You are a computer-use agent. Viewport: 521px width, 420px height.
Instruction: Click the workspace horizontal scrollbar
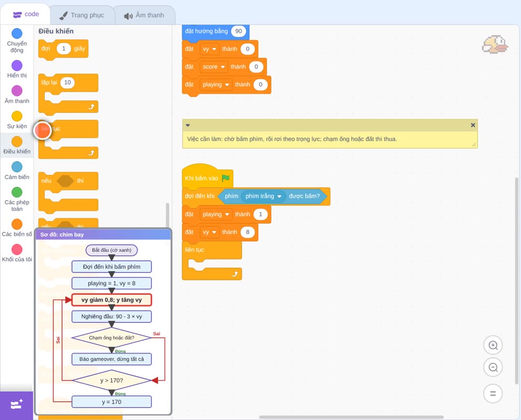point(351,417)
